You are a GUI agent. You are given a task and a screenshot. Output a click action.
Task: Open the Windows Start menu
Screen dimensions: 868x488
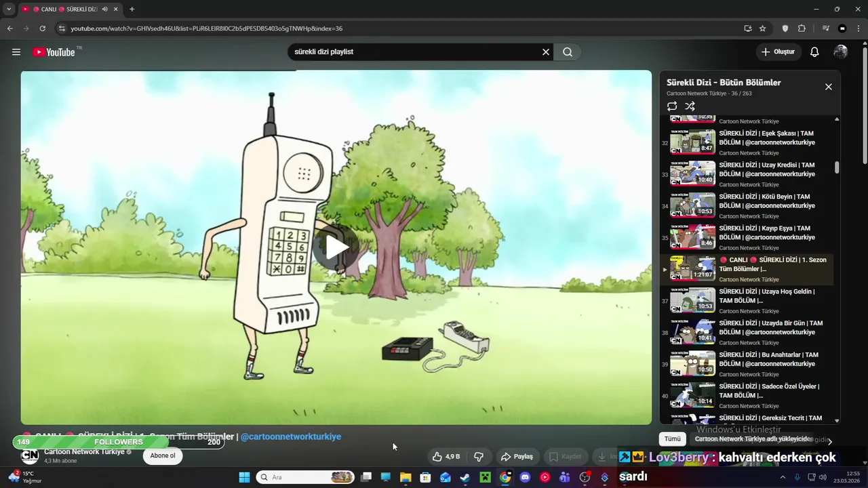coord(244,477)
